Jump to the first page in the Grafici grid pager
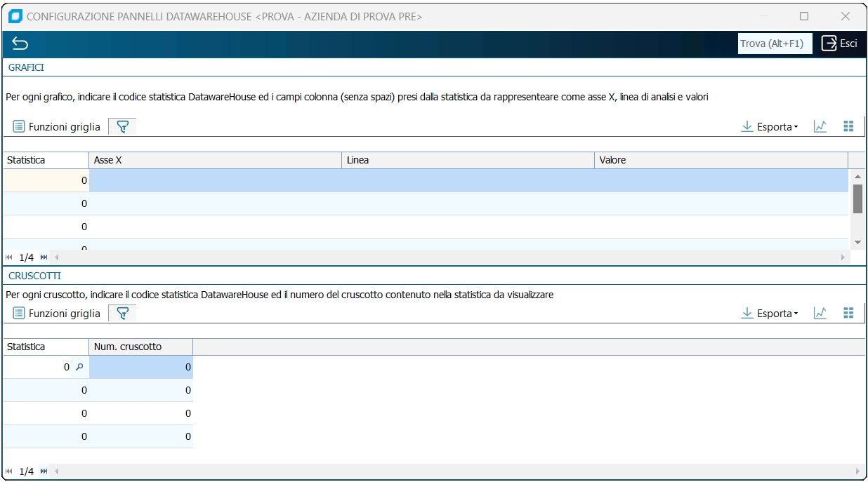 coord(9,257)
